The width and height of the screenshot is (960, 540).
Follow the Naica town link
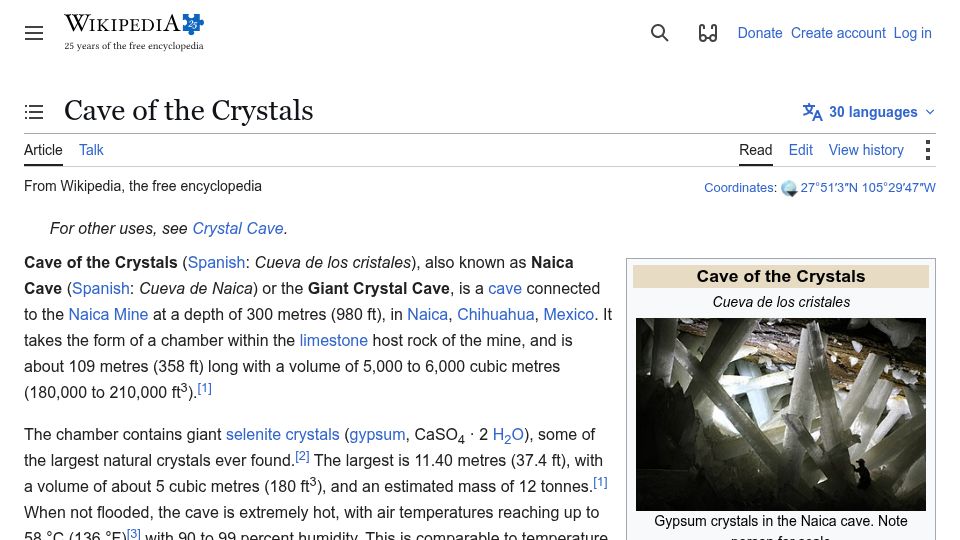coord(427,314)
